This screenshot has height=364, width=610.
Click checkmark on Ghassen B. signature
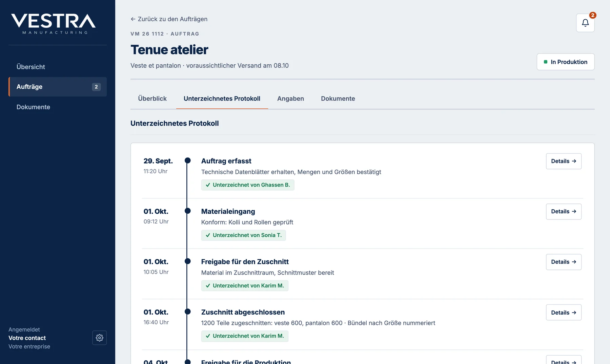(x=208, y=185)
